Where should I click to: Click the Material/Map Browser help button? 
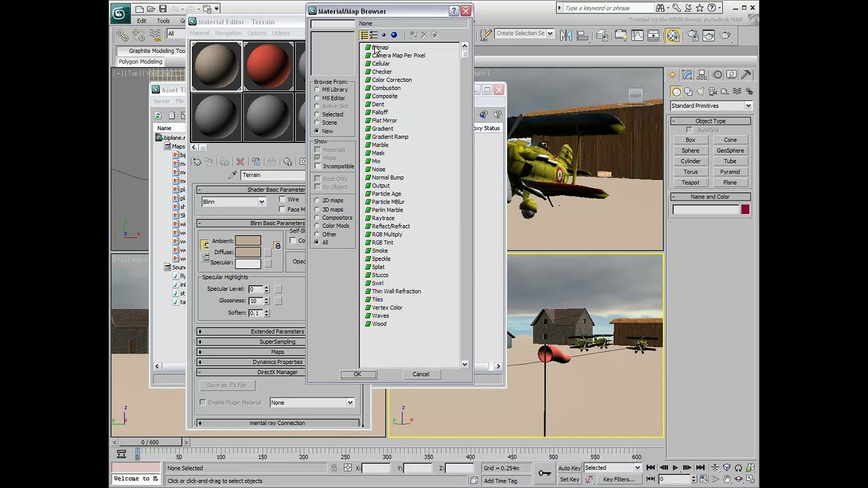tap(454, 11)
